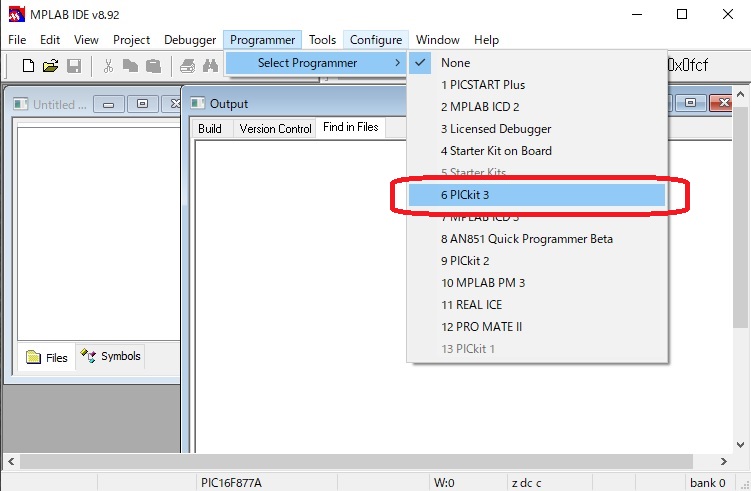Open the File menu
This screenshot has width=751, height=491.
point(17,40)
